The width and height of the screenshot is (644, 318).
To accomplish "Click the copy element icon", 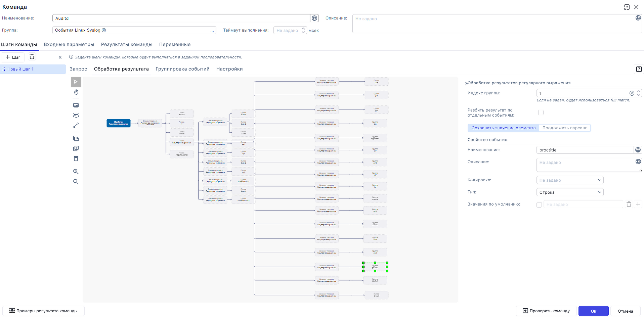I will tap(76, 138).
